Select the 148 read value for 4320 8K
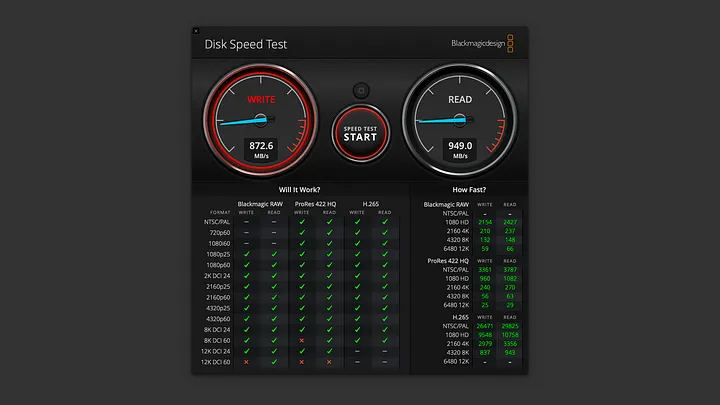The height and width of the screenshot is (405, 720). click(510, 240)
